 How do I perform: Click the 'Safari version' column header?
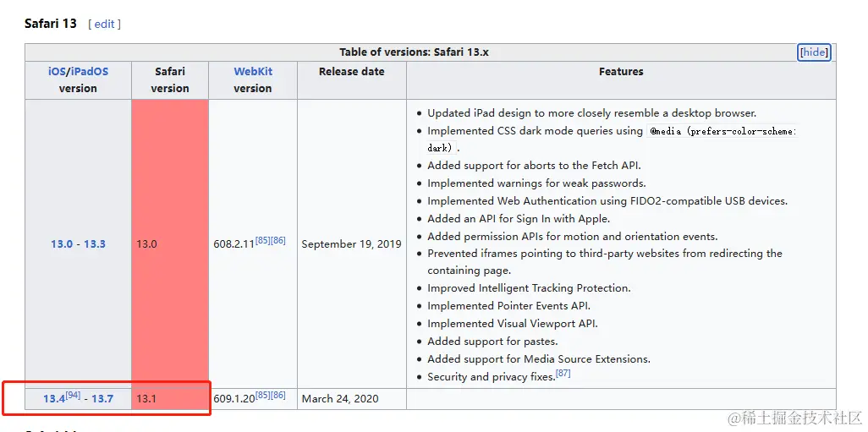point(170,79)
